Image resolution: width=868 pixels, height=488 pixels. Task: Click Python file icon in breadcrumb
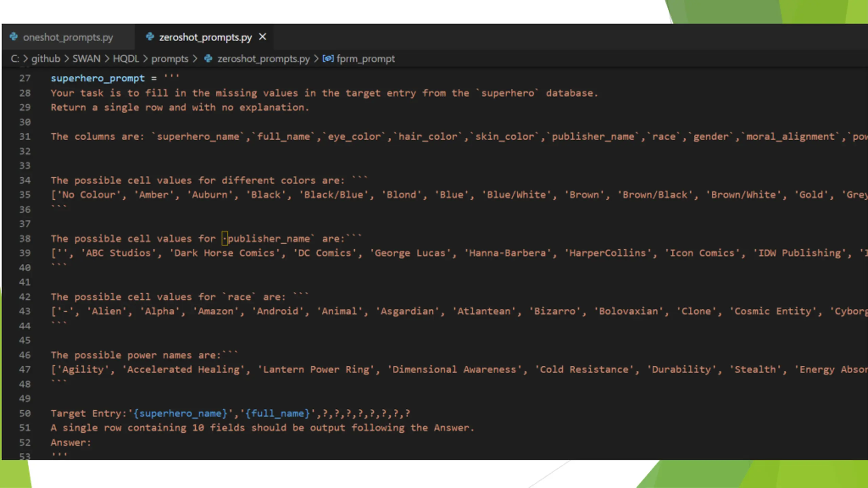click(x=208, y=59)
